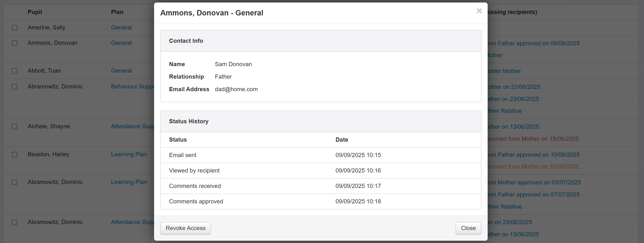This screenshot has height=243, width=644.
Task: Click Father approved on 09/09/2025 link
Action: pyautogui.click(x=534, y=43)
